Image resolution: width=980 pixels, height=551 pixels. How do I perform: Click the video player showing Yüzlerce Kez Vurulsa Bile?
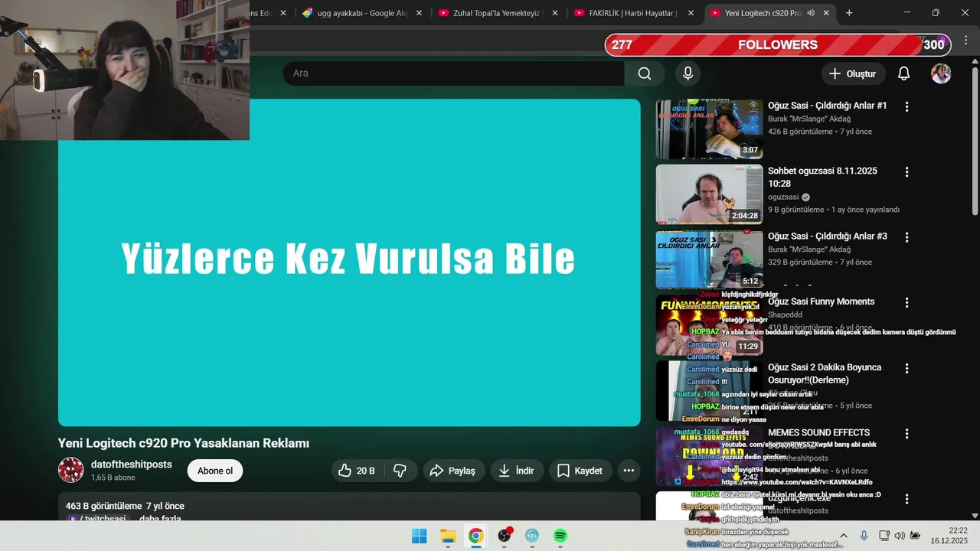click(x=349, y=262)
